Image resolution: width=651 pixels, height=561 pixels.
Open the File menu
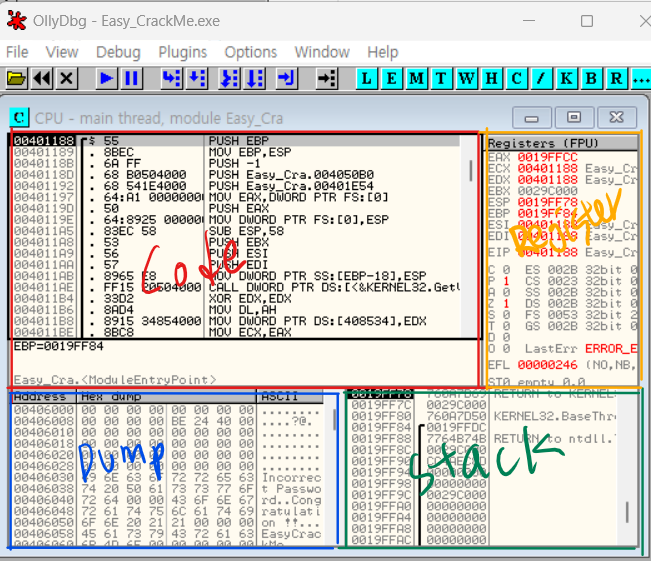point(17,52)
